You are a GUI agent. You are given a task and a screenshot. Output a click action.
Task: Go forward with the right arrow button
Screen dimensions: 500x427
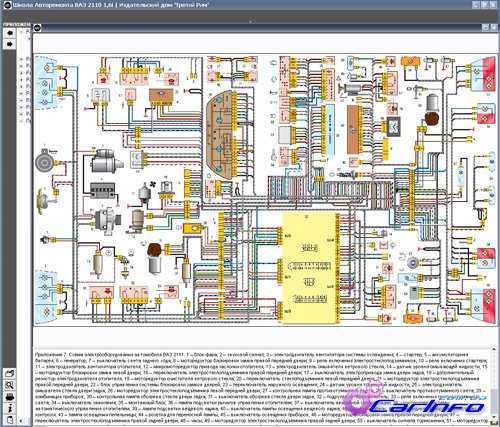(x=10, y=44)
